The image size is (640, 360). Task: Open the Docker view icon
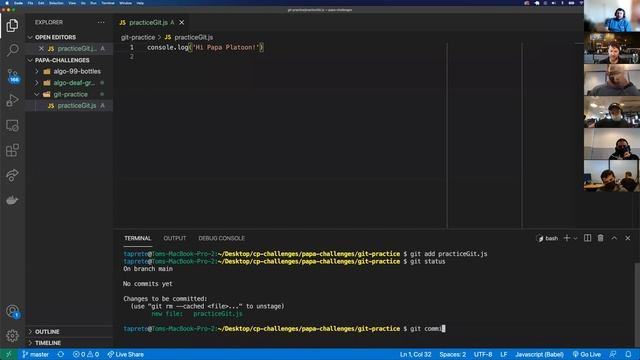click(x=12, y=200)
